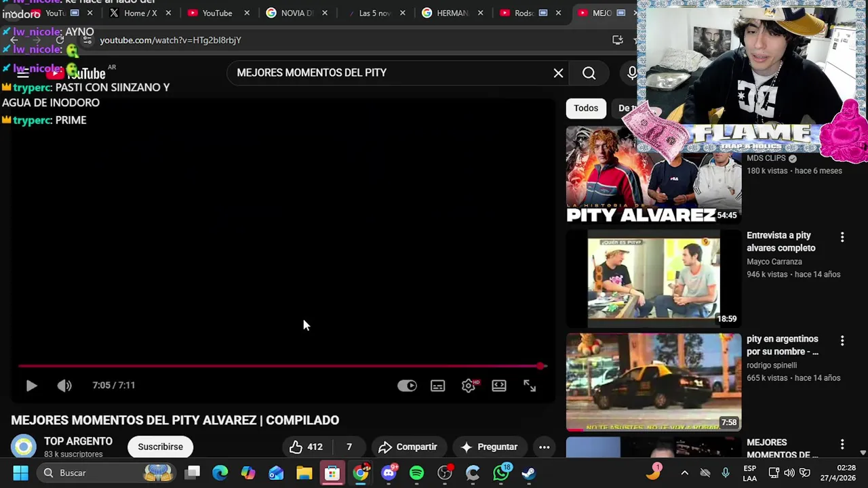
Task: Switch to theater mode in the player
Action: coord(499,386)
